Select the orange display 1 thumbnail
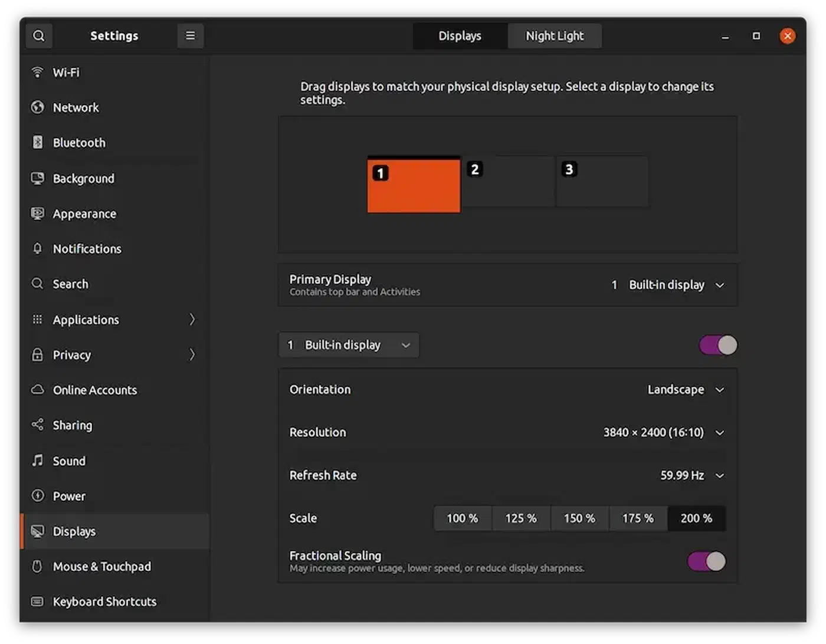The height and width of the screenshot is (644, 826). click(414, 185)
